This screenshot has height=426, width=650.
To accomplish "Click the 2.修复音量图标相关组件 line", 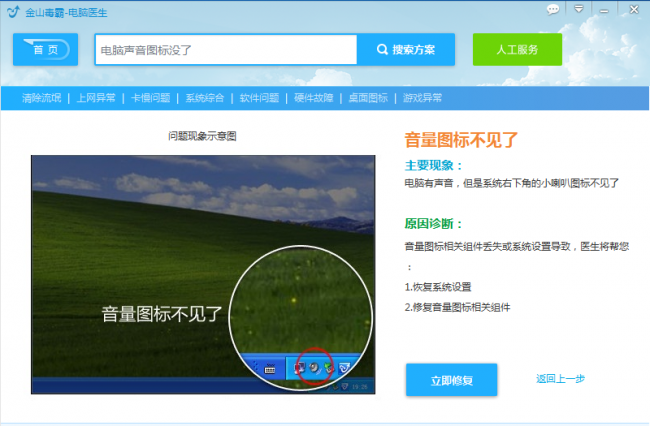I will (x=458, y=307).
